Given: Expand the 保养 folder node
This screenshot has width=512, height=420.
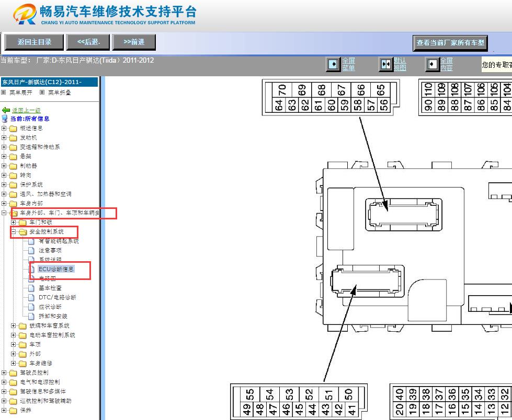Looking at the screenshot, I should point(4,410).
